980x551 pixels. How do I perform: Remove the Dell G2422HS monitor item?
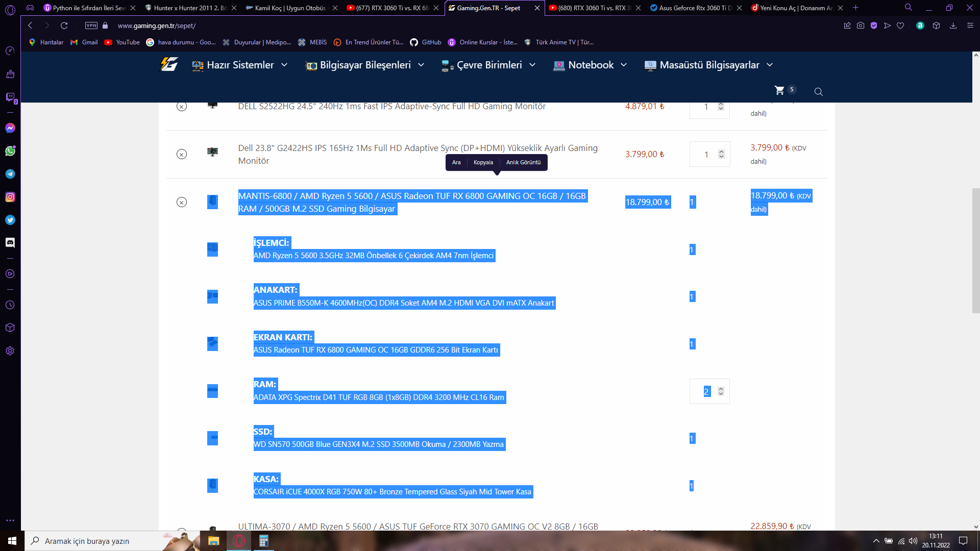coord(182,154)
